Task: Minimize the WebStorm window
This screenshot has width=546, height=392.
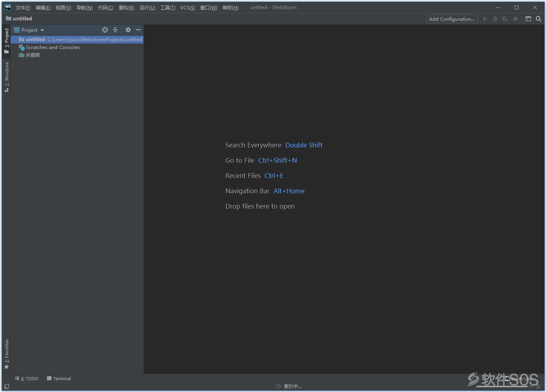Action: coord(498,7)
